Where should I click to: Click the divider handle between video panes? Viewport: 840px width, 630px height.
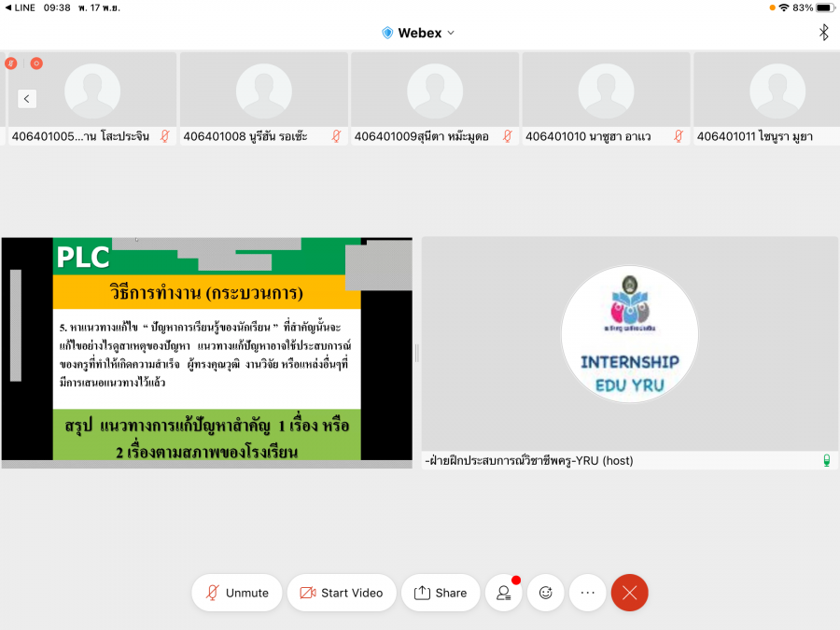click(x=416, y=352)
